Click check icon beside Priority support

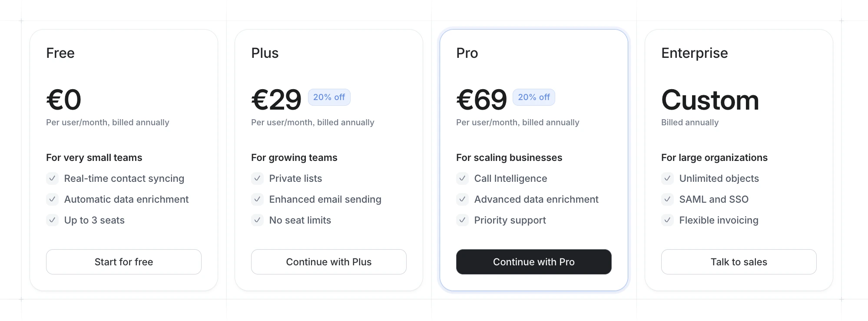pos(462,220)
